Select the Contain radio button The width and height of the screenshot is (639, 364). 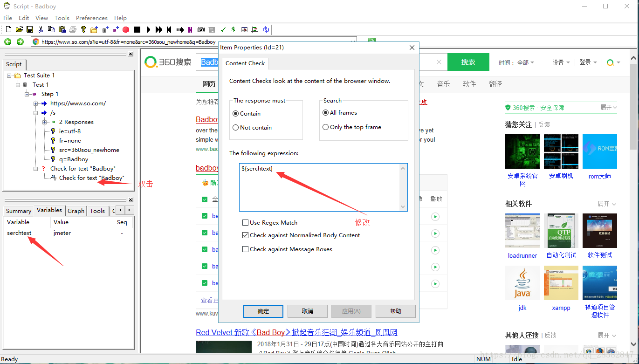click(x=235, y=113)
